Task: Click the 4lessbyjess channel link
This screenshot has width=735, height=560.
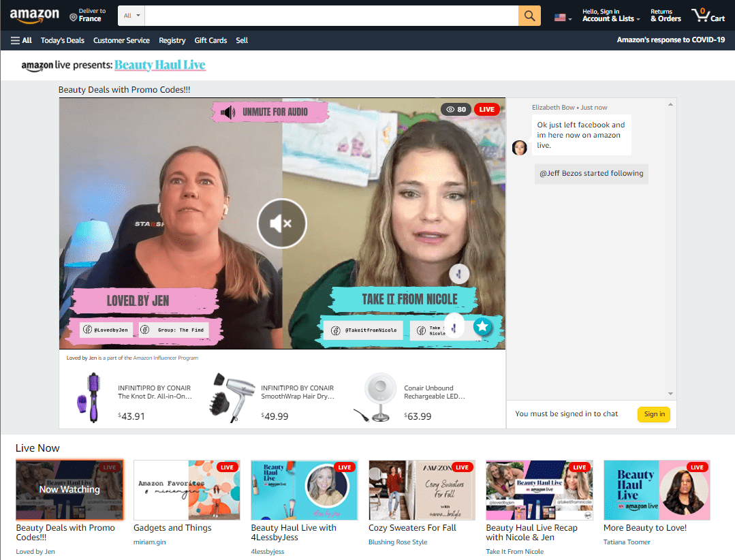Action: 267,552
